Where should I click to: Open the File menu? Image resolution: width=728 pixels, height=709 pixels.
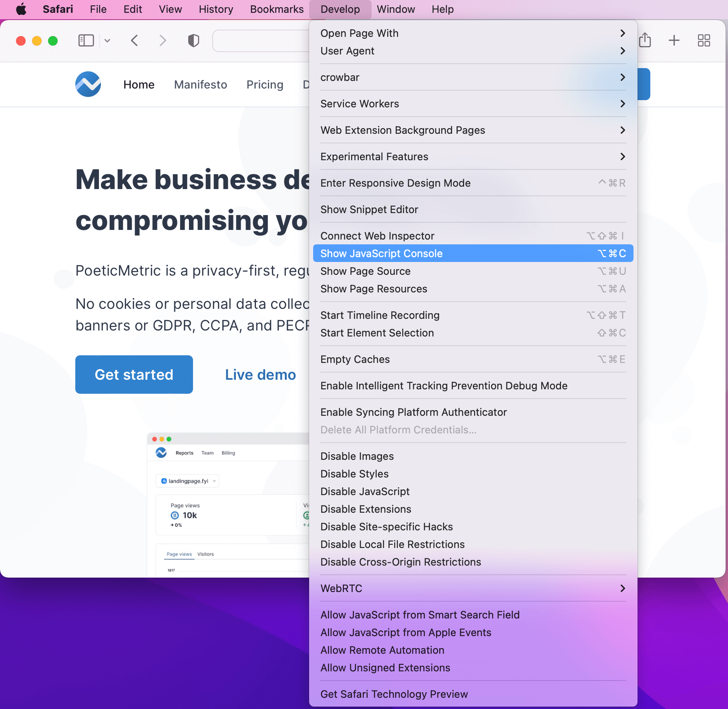point(98,9)
